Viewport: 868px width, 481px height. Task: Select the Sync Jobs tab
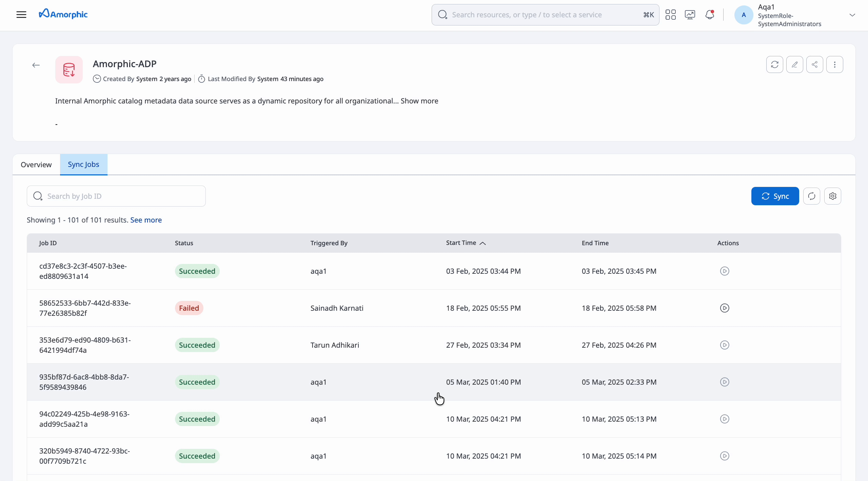pos(83,165)
